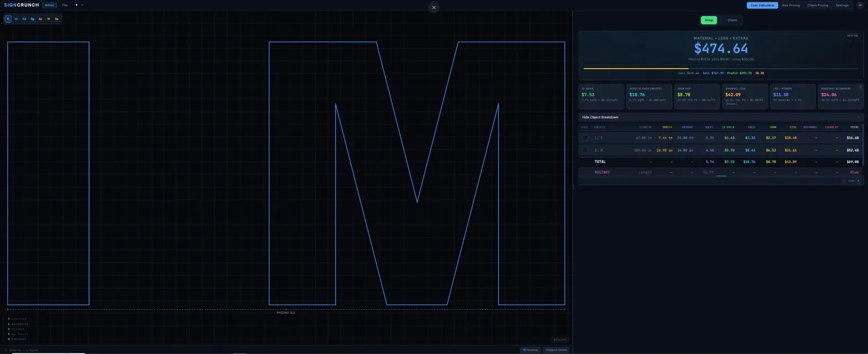Switch to Client view
The image size is (868, 354).
732,20
